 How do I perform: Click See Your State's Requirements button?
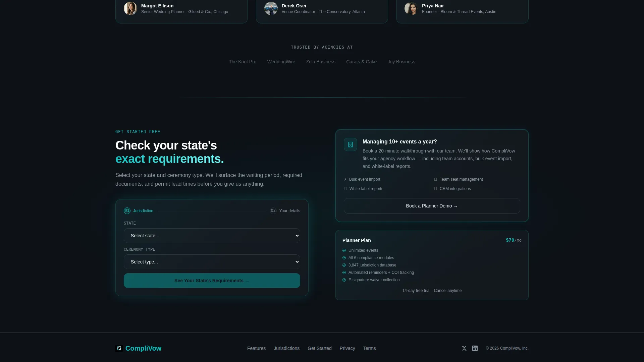[212, 281]
